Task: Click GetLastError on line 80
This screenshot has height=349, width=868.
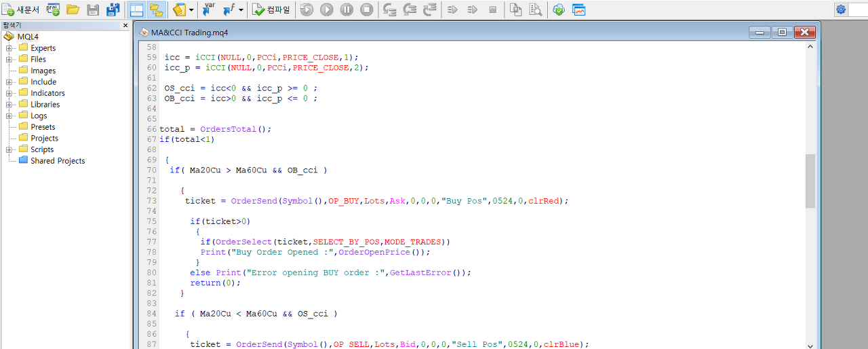Action: coord(421,272)
